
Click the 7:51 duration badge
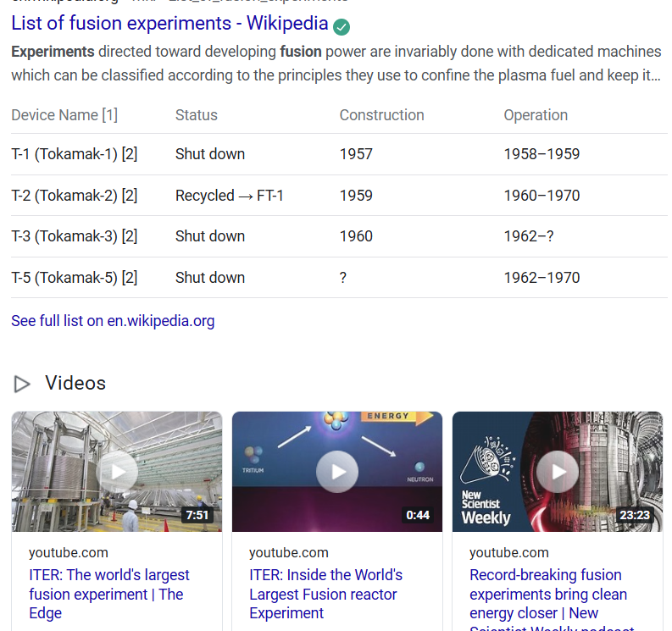pyautogui.click(x=197, y=515)
